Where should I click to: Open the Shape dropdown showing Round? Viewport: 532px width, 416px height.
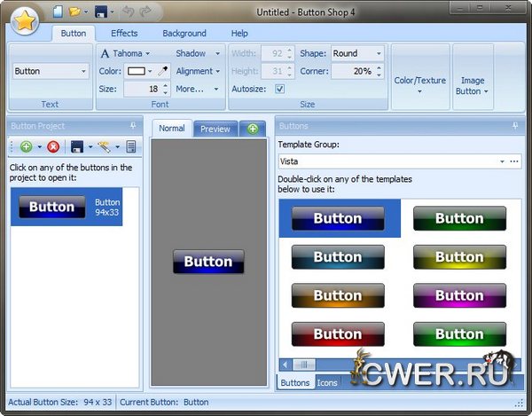pos(357,53)
